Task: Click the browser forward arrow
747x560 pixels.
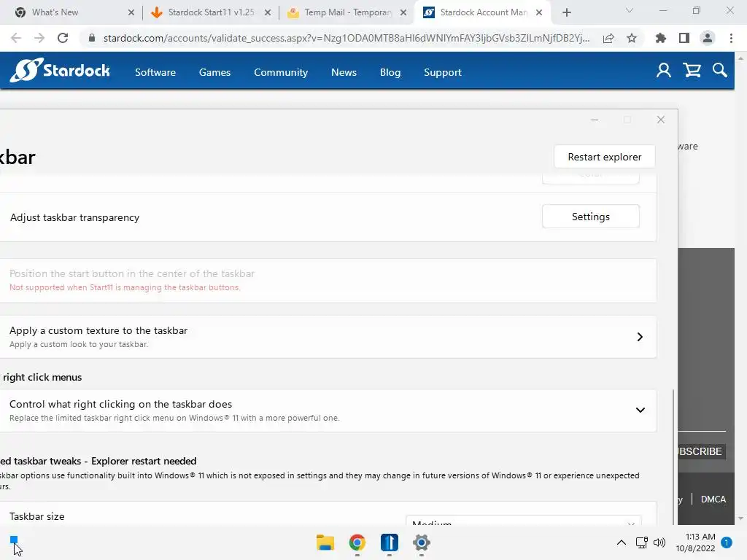Action: coord(39,38)
